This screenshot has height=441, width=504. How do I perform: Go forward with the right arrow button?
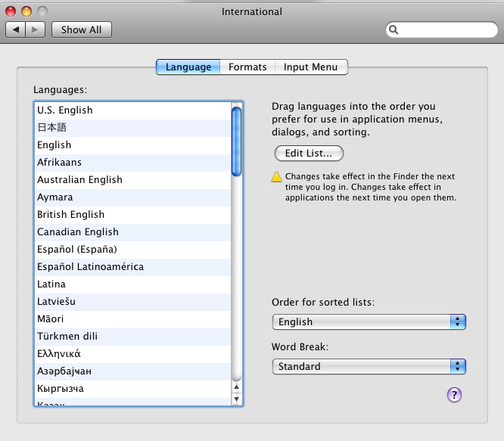tap(35, 30)
